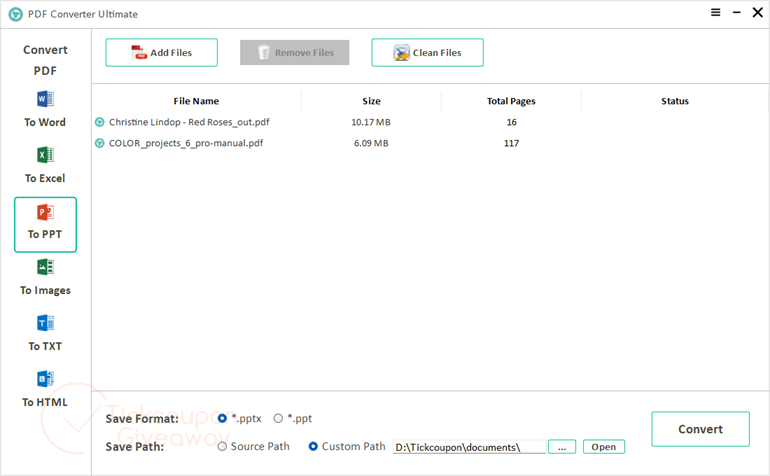Screen dimensions: 770x476
Task: Select the To Images conversion icon
Action: 45,267
